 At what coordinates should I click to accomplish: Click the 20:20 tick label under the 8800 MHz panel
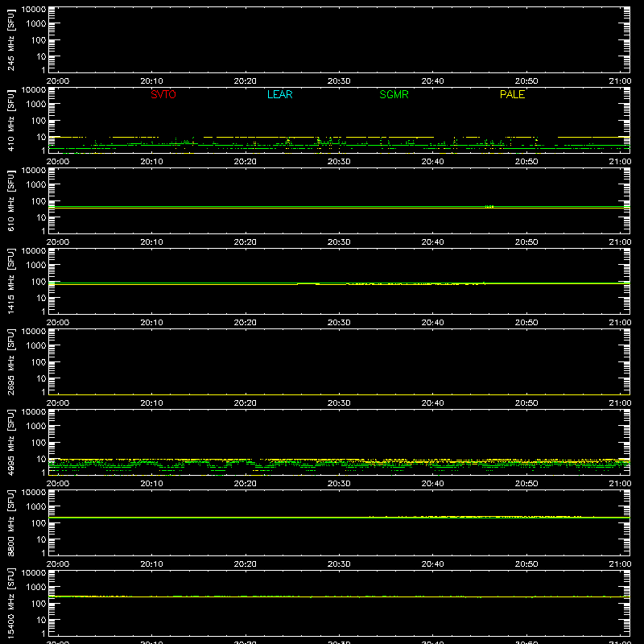tap(246, 564)
